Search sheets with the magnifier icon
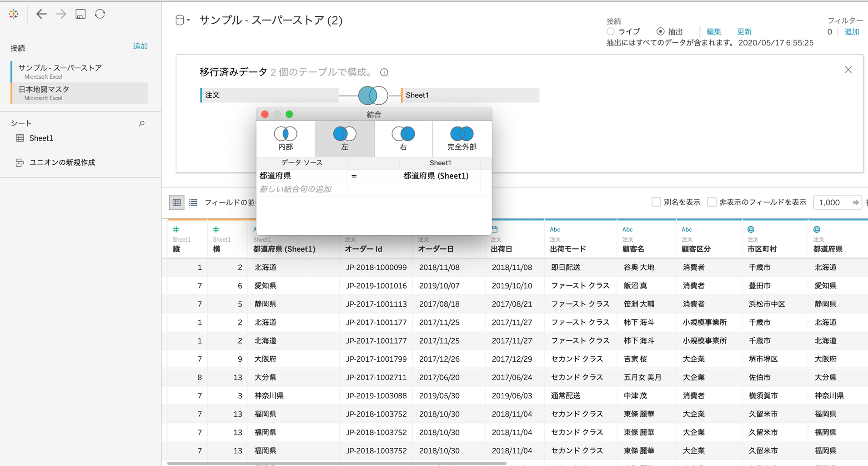 click(142, 123)
